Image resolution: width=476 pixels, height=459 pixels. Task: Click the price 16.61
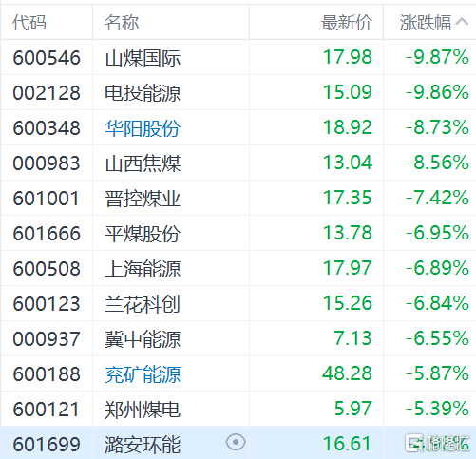(x=348, y=444)
